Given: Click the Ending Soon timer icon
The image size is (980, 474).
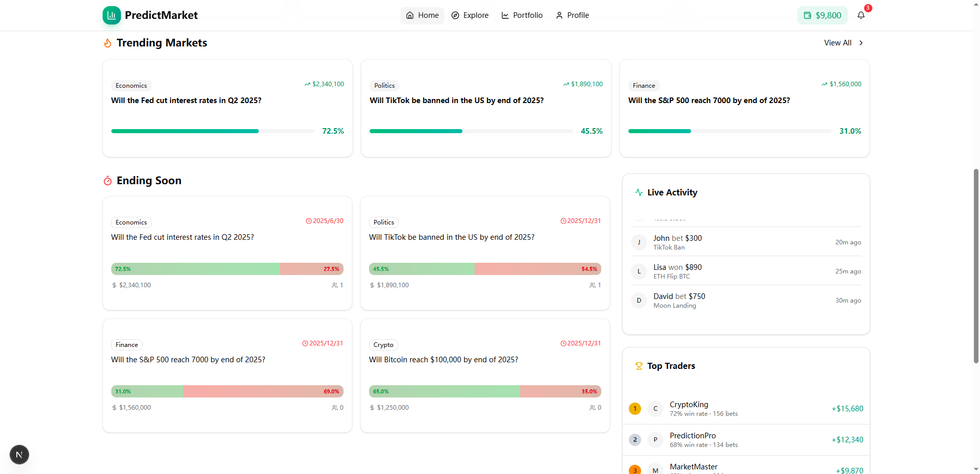Looking at the screenshot, I should pos(108,181).
